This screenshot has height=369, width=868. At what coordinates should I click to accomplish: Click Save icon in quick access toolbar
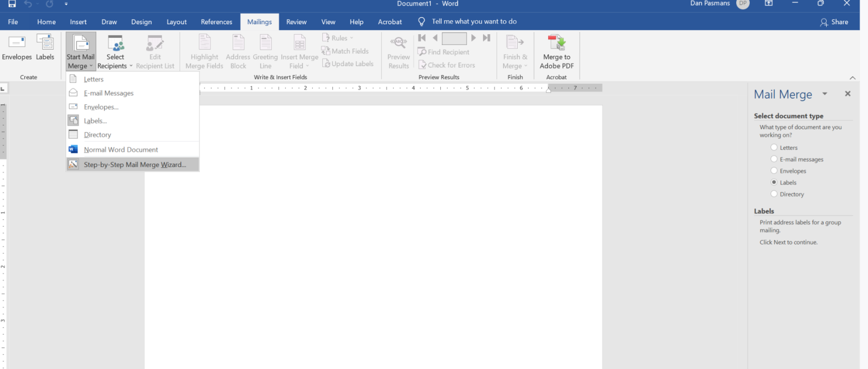(x=12, y=4)
